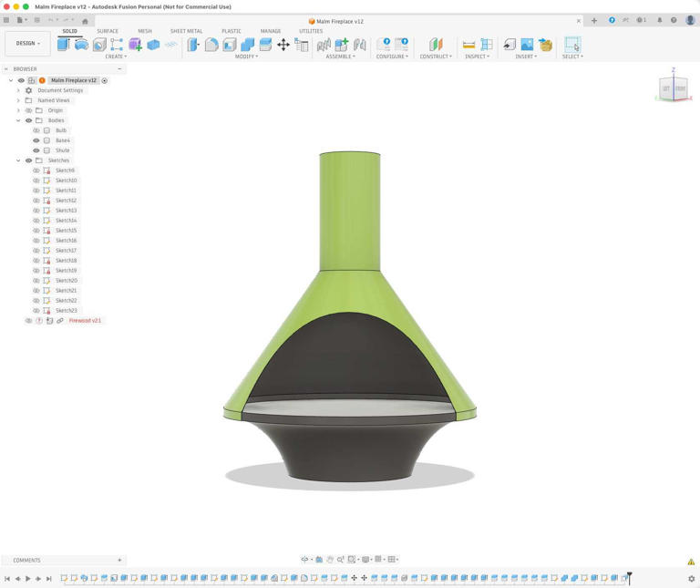Open the Surface tab

tap(108, 31)
